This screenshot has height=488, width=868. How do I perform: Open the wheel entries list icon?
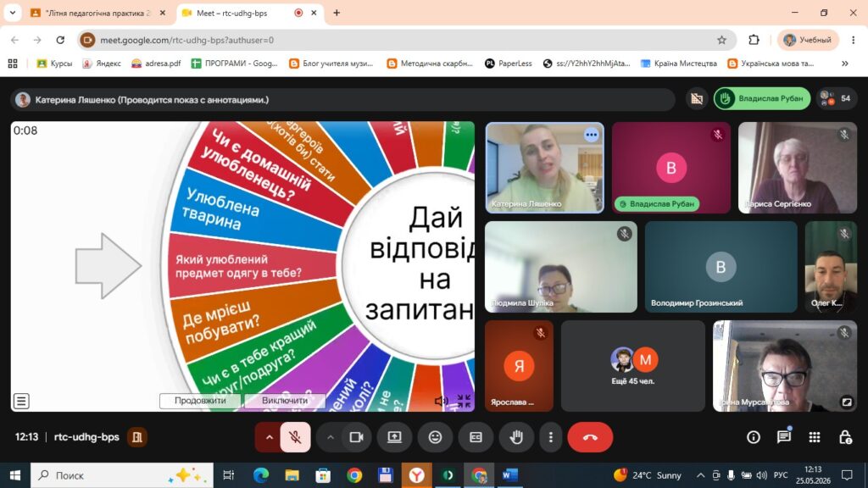click(x=21, y=401)
